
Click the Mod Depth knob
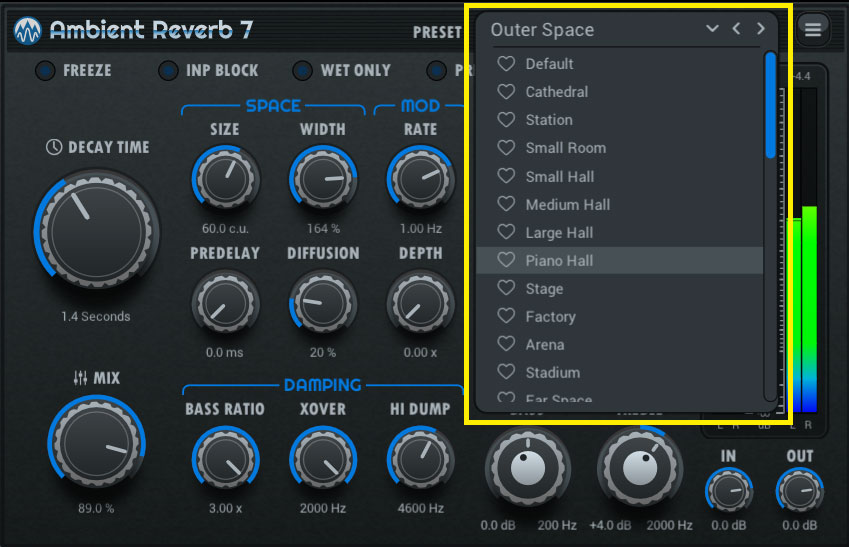(x=420, y=303)
